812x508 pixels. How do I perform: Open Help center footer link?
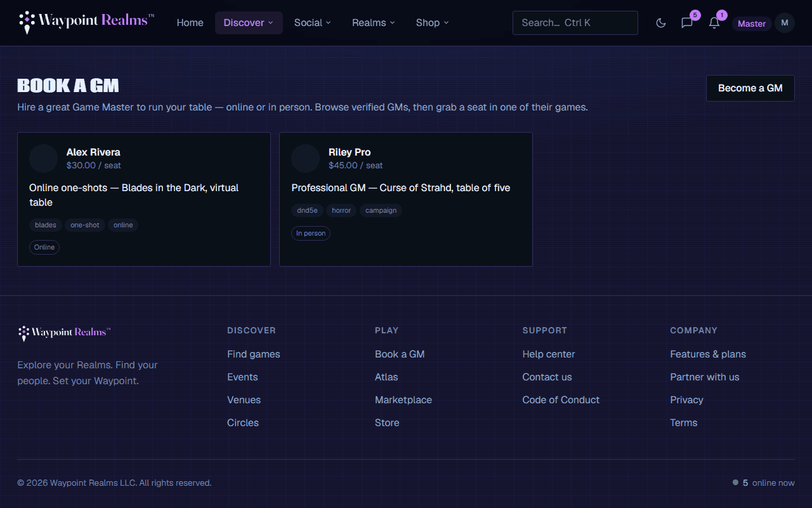549,354
